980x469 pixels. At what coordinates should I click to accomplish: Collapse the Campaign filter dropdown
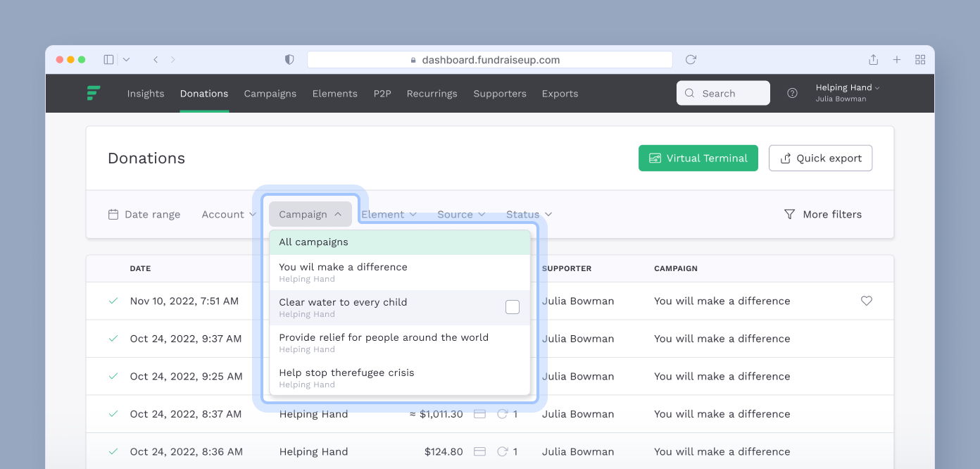coord(310,214)
